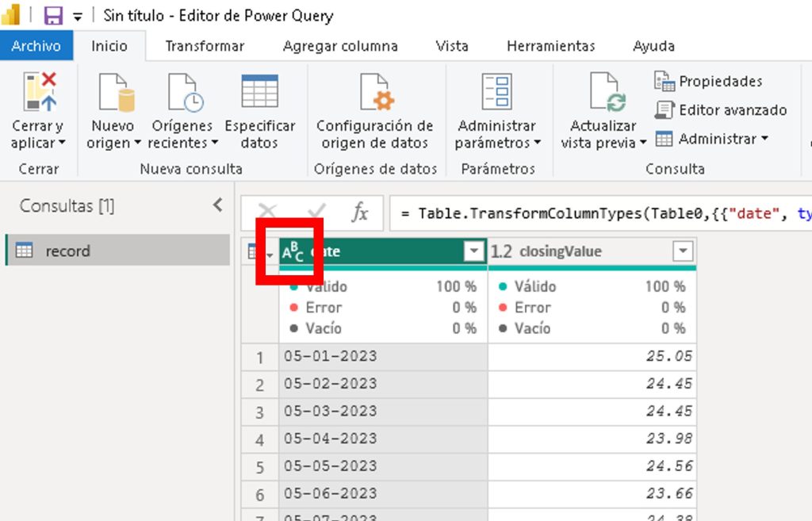The width and height of the screenshot is (812, 521).
Task: Save using the floppy disk icon
Action: click(53, 16)
